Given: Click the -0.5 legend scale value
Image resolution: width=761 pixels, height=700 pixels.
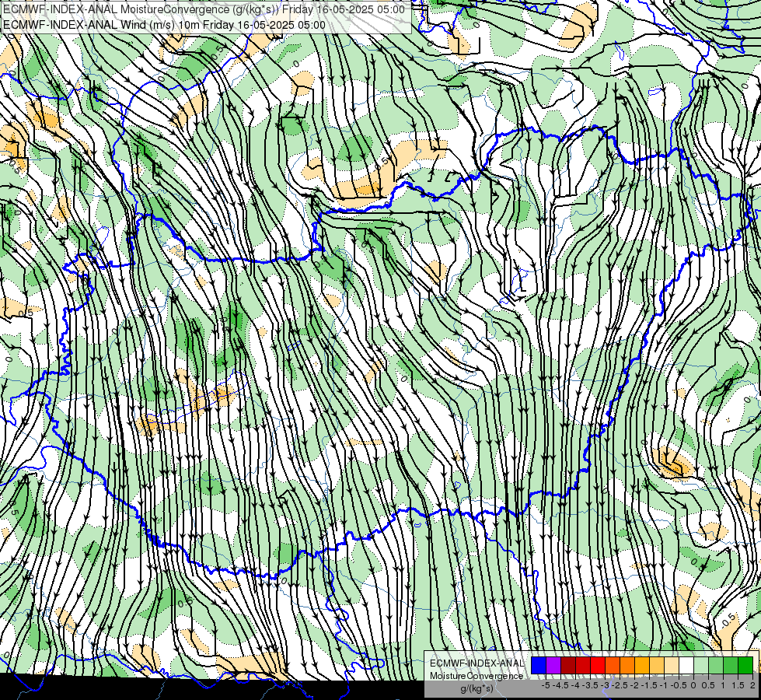Looking at the screenshot, I should [x=679, y=685].
